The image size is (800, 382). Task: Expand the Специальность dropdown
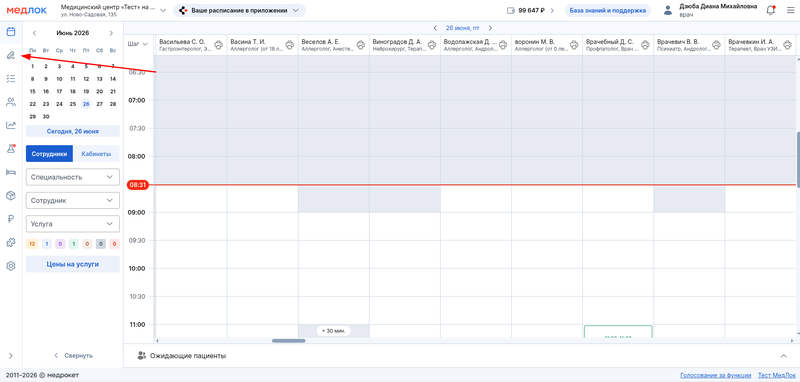(x=72, y=177)
